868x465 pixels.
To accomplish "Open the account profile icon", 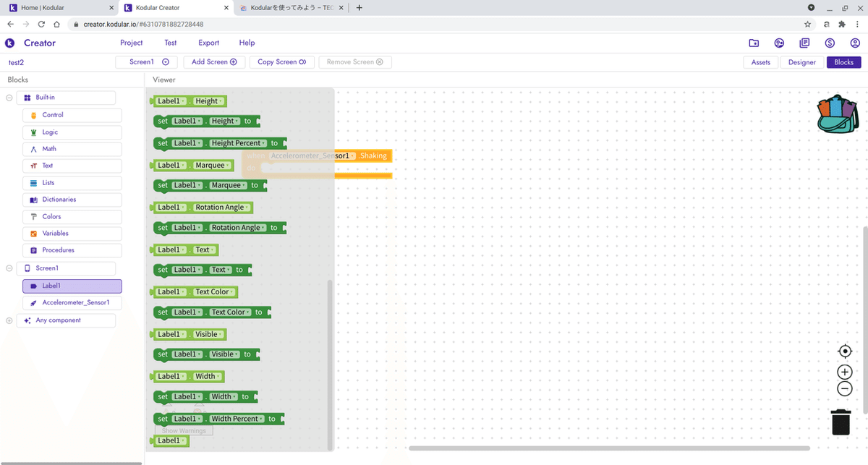I will [x=855, y=43].
